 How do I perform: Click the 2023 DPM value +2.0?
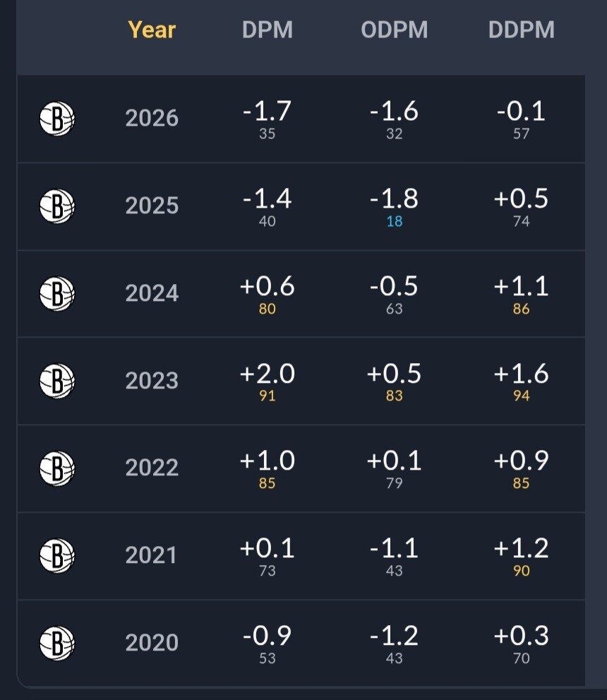(x=268, y=374)
